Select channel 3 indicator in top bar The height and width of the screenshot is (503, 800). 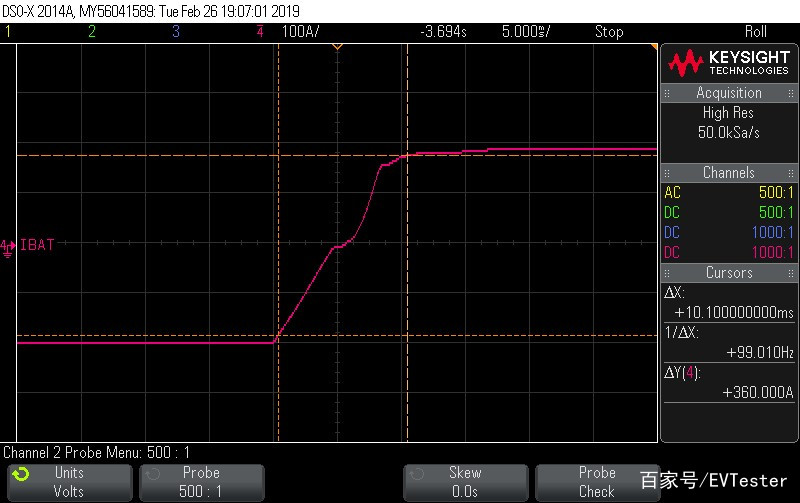(176, 32)
